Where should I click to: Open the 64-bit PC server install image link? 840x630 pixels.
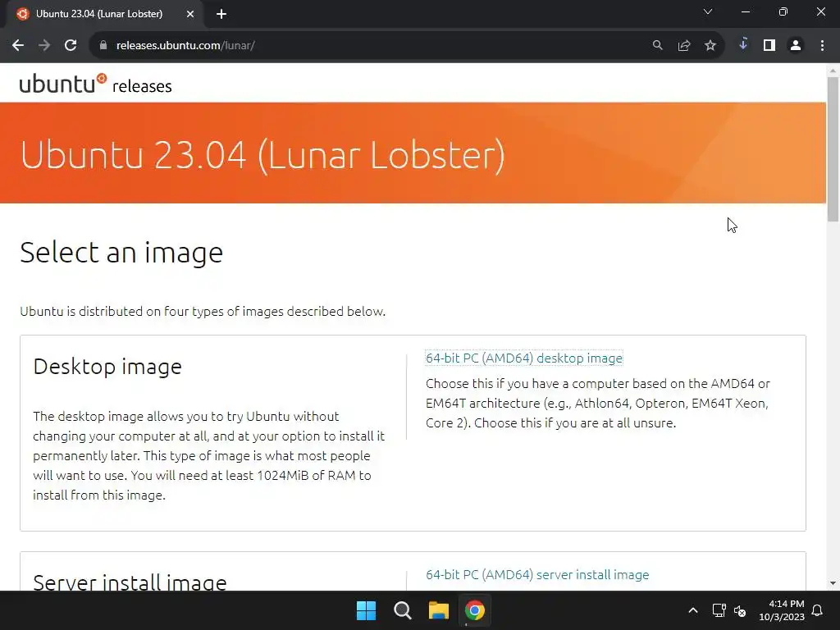[x=537, y=574]
